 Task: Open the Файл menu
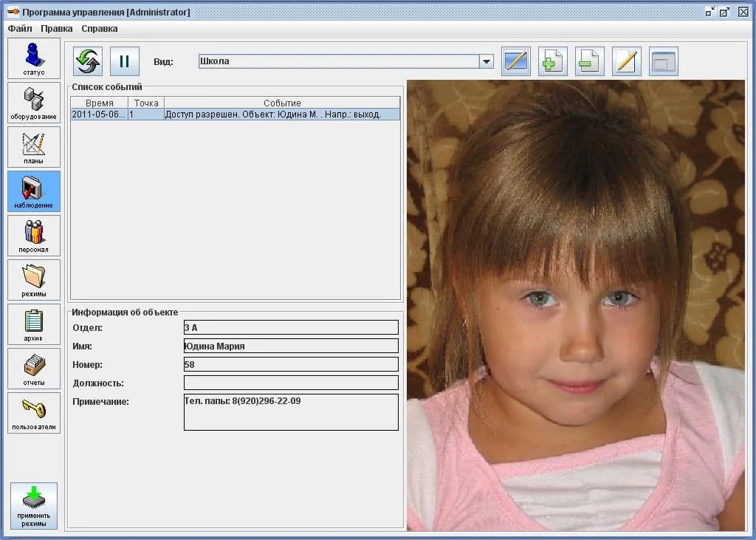pyautogui.click(x=20, y=29)
